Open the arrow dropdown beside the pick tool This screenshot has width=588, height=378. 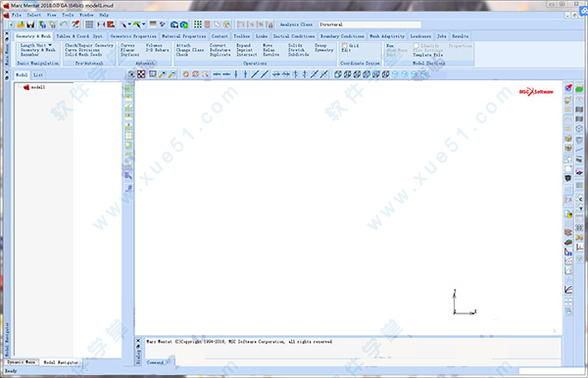(129, 24)
